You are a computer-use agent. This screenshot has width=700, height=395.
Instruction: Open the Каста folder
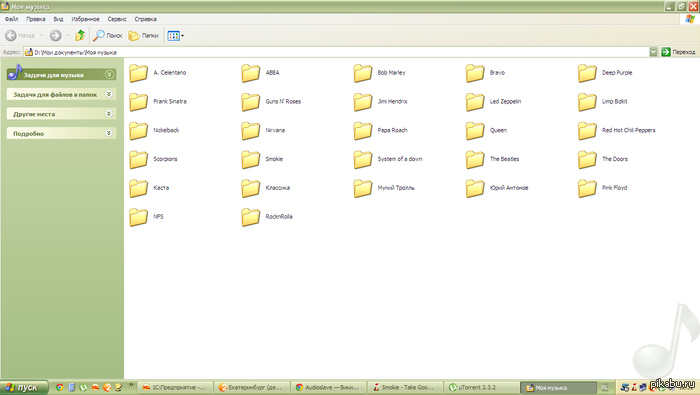coord(149,188)
